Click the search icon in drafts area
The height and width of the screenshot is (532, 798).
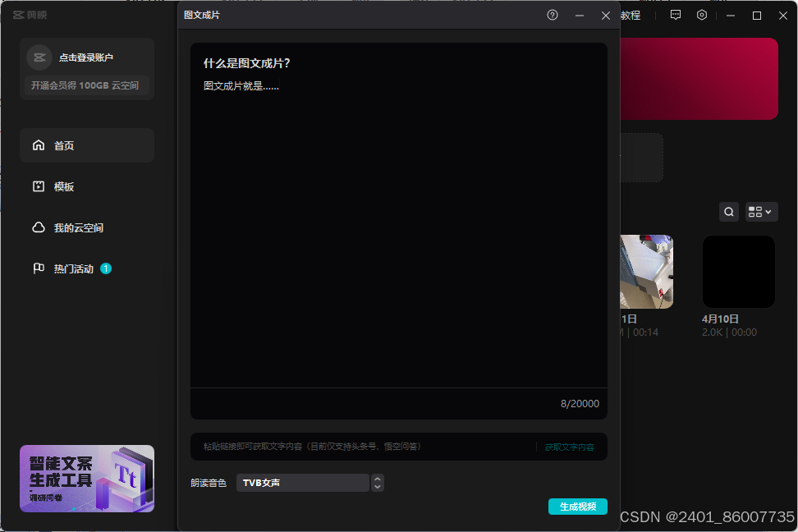(x=729, y=212)
